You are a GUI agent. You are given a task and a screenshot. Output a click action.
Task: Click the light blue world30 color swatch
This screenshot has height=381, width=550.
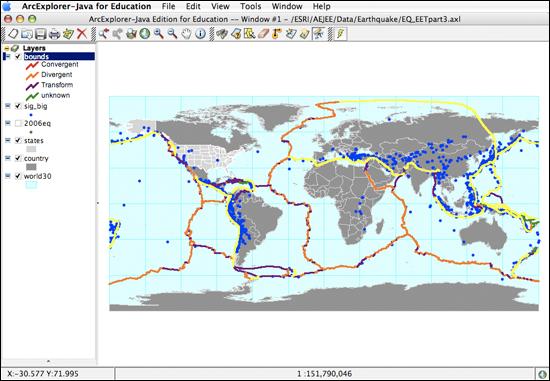pos(31,185)
